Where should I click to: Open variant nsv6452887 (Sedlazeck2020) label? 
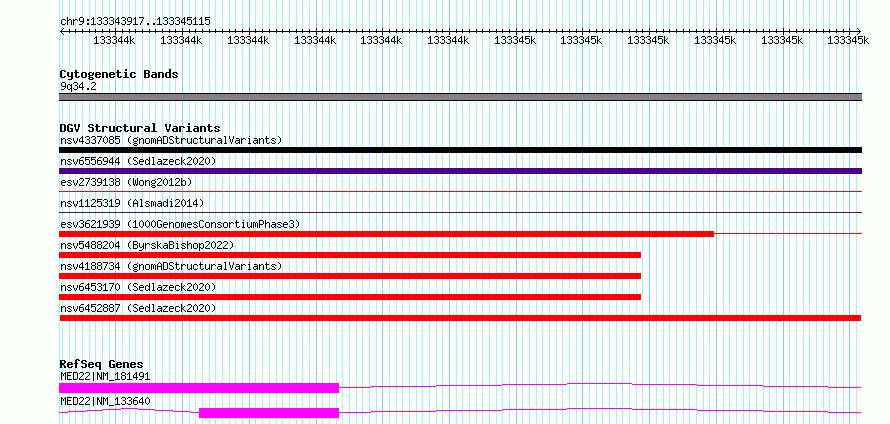(x=138, y=308)
